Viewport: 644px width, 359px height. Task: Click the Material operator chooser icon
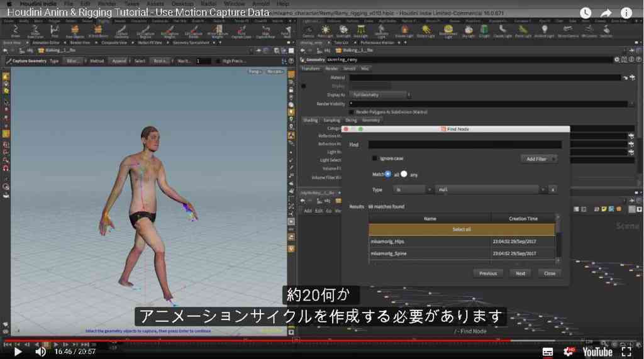coord(632,77)
